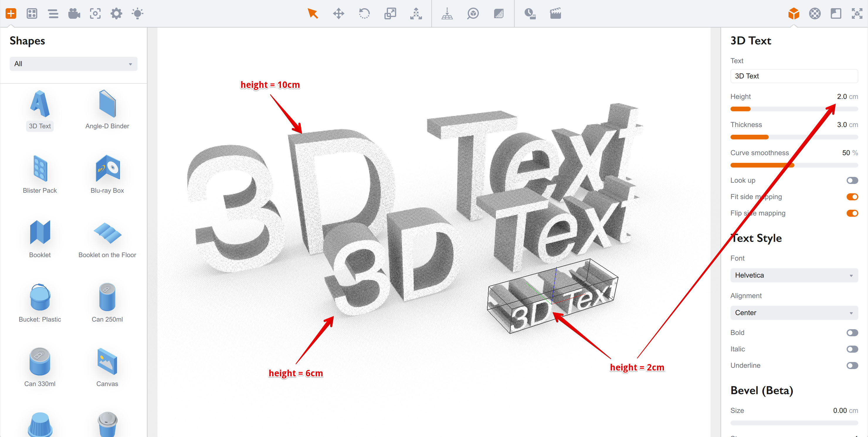Select the Rotate tool

365,13
